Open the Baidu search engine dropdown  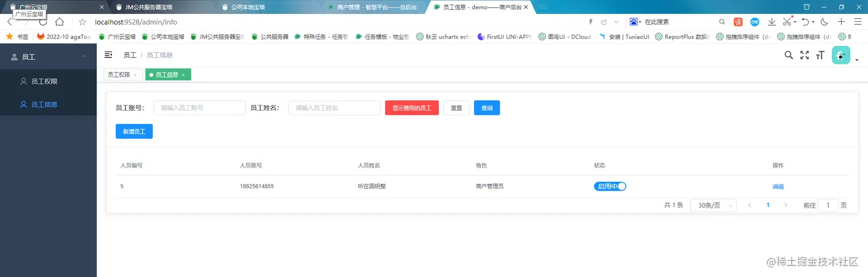click(635, 22)
